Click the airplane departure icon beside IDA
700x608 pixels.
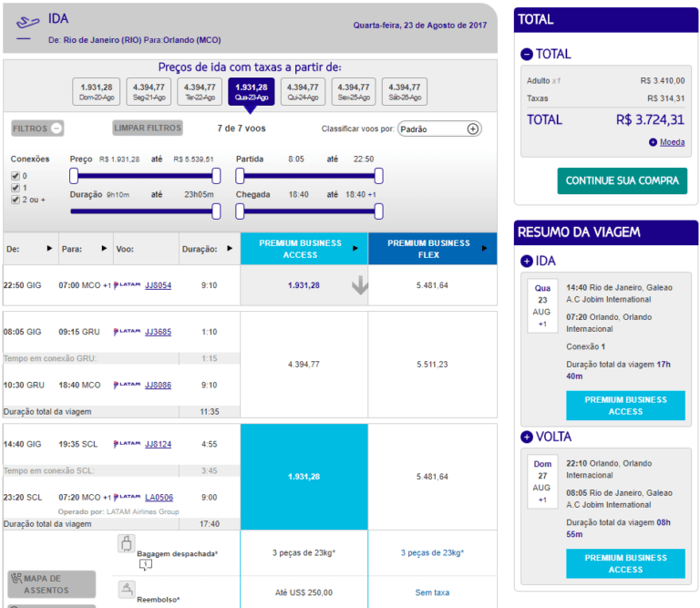point(28,22)
